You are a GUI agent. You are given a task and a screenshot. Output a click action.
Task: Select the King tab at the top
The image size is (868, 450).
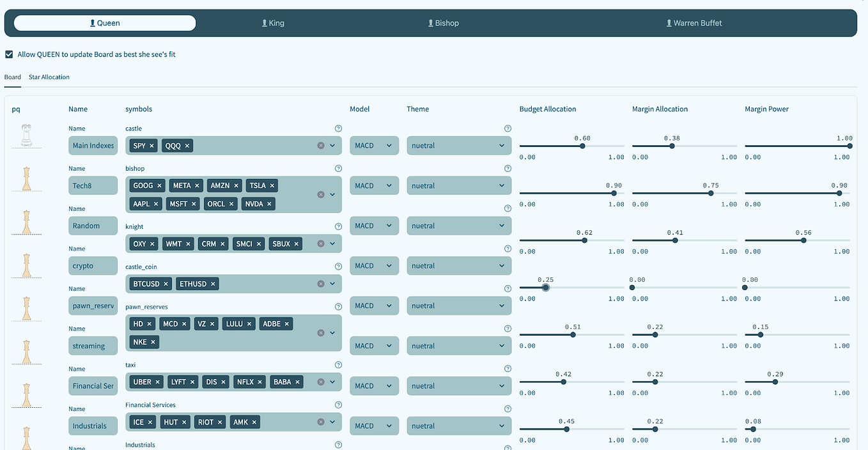(x=273, y=22)
